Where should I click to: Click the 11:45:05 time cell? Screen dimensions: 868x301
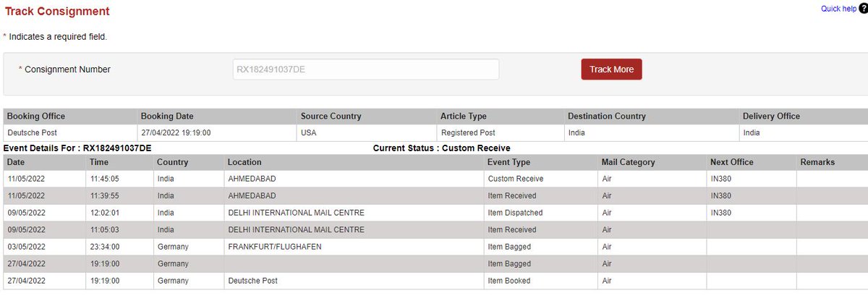[119, 179]
